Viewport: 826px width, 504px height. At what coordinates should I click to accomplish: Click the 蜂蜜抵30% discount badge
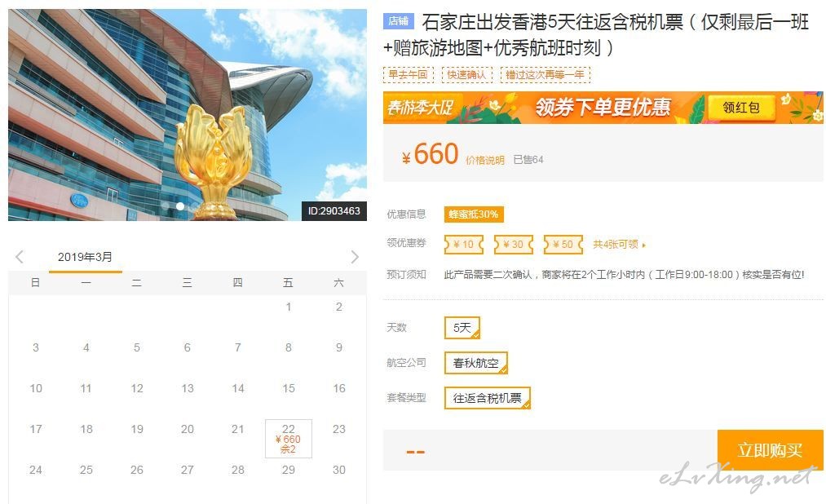coord(474,214)
